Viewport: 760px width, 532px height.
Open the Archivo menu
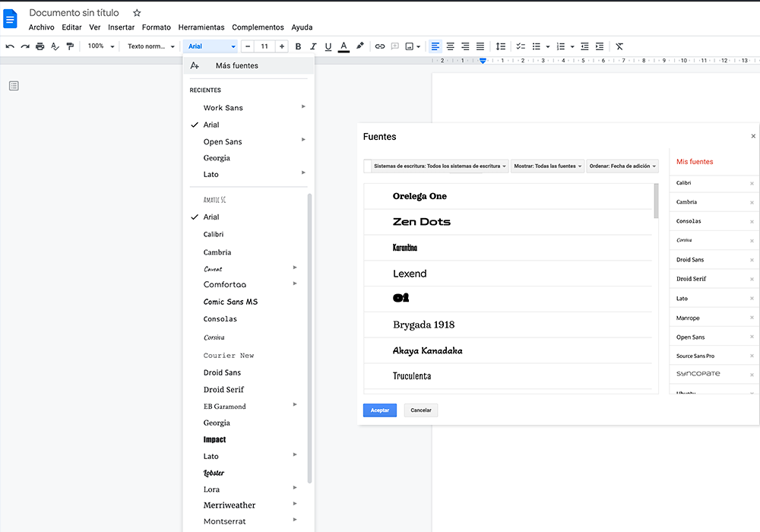coord(41,27)
